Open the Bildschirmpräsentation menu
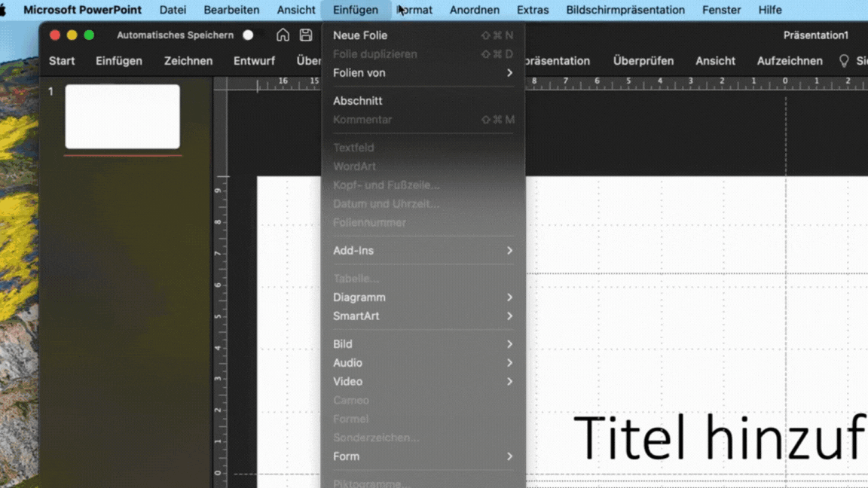 pos(625,10)
